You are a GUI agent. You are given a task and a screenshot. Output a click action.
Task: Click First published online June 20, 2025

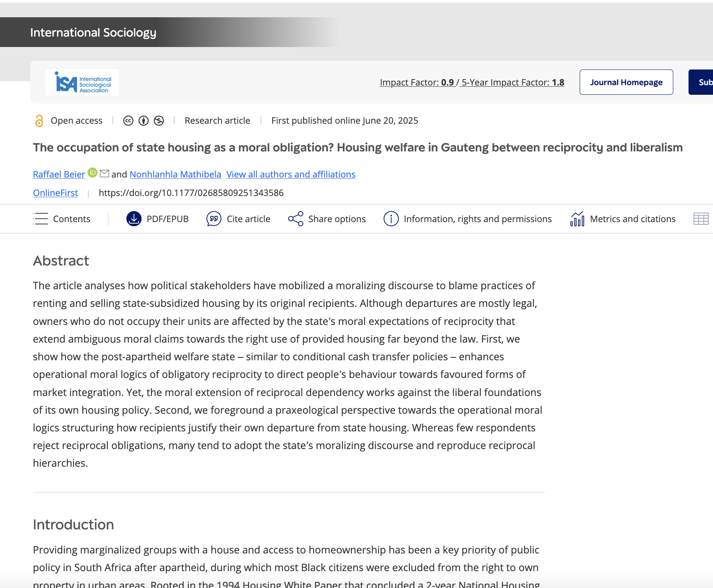coord(344,120)
